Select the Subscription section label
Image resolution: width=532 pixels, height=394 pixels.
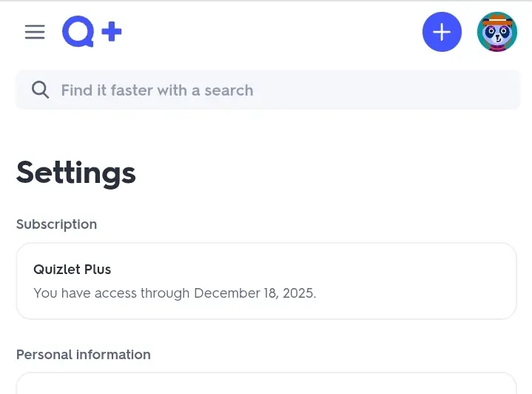pyautogui.click(x=57, y=224)
